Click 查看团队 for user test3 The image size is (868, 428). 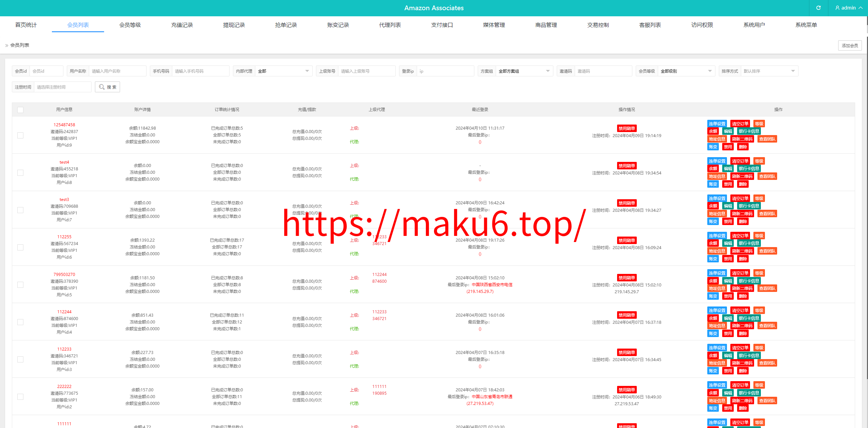[x=767, y=213]
